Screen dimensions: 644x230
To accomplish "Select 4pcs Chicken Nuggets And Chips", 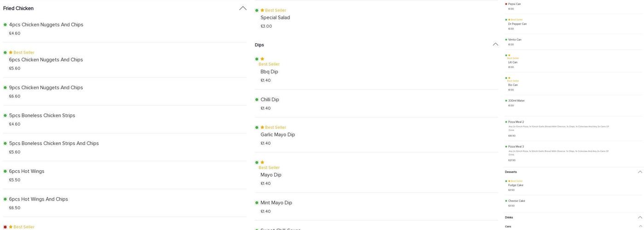I will [x=46, y=25].
